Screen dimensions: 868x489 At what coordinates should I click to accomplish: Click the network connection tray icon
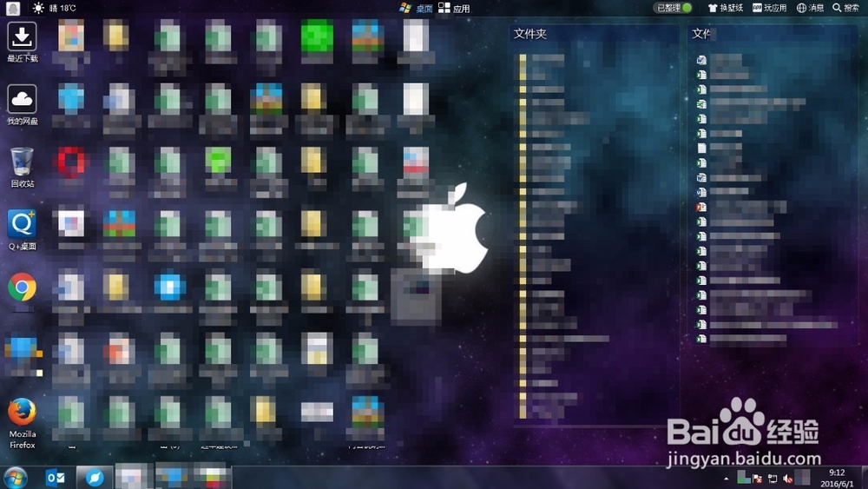[773, 479]
